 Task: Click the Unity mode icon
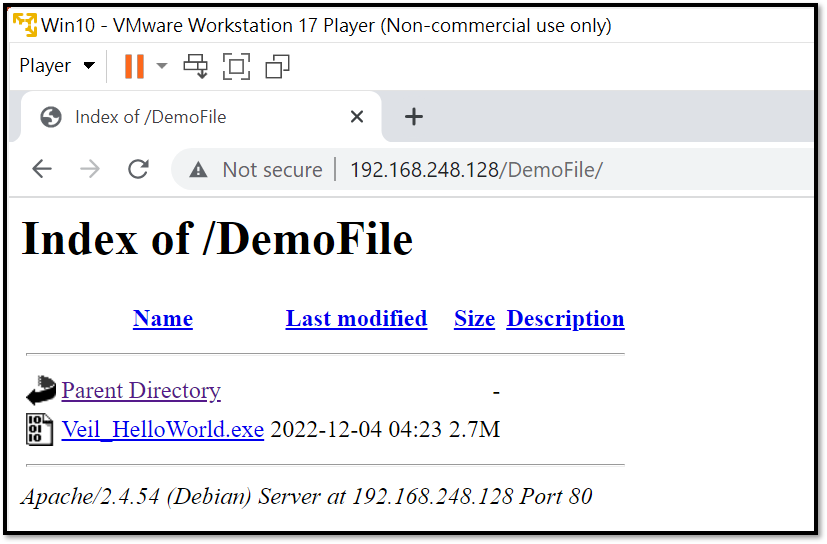tap(277, 66)
